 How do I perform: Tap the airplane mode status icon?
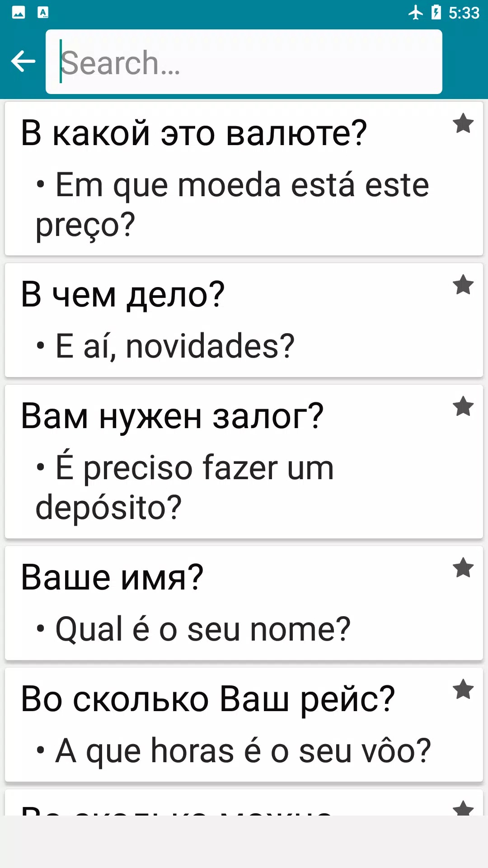tap(416, 13)
